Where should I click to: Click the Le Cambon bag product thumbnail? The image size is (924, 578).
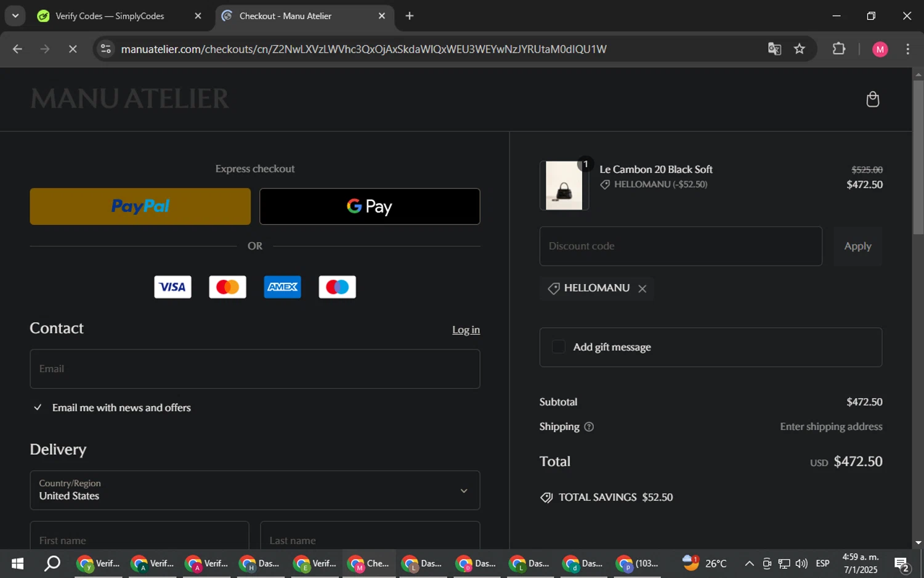click(564, 185)
